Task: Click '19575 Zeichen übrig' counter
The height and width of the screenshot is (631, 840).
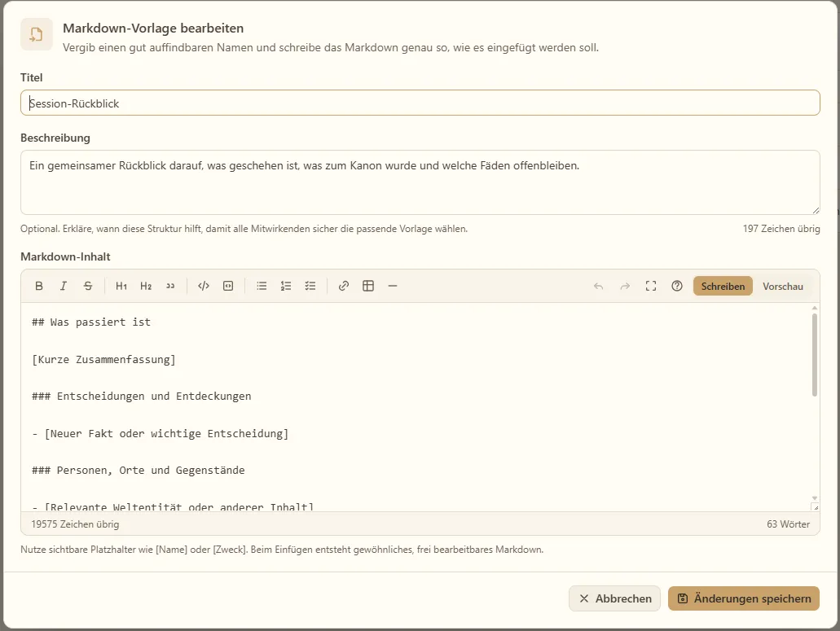Action: (x=75, y=524)
